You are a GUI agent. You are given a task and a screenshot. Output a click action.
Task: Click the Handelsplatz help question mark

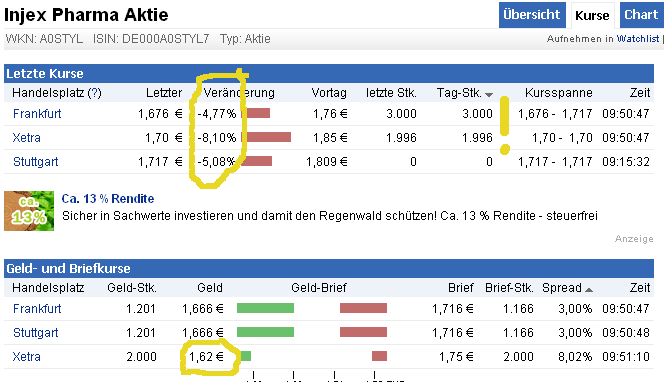94,93
